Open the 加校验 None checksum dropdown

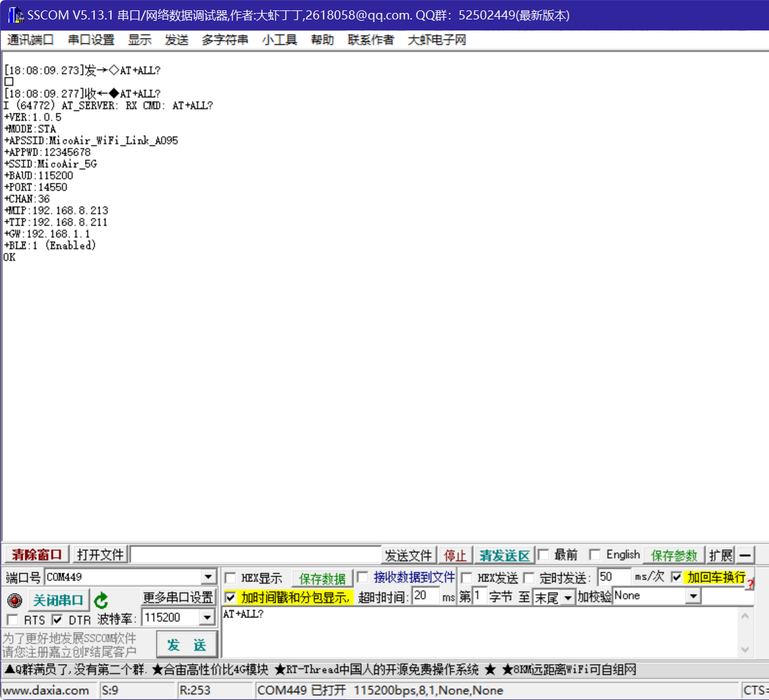tap(693, 596)
